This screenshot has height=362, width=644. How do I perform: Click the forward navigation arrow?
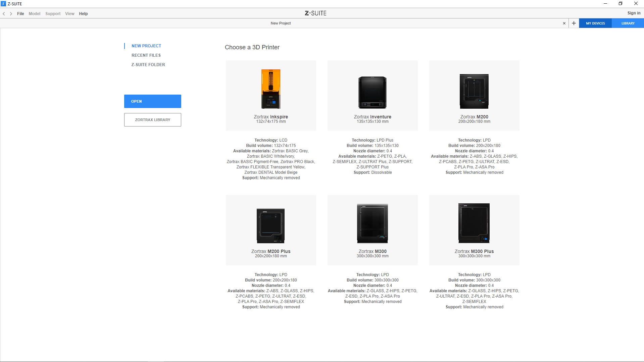(11, 14)
